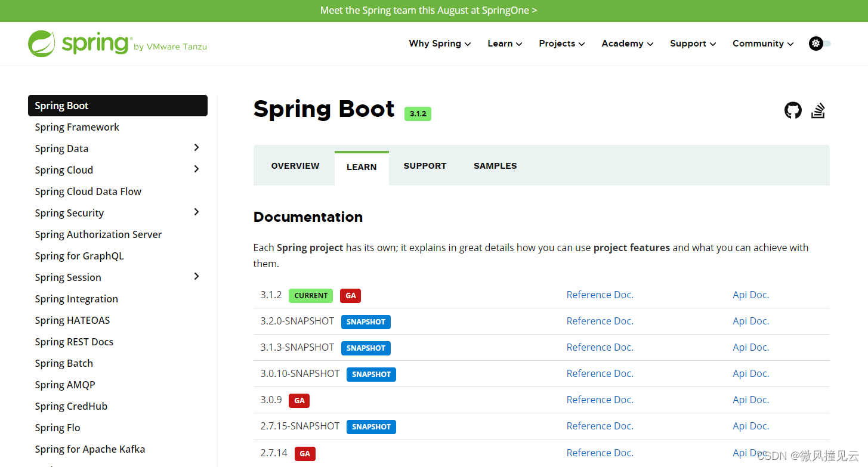Open Spring CredHub in sidebar
This screenshot has width=868, height=467.
(x=71, y=406)
